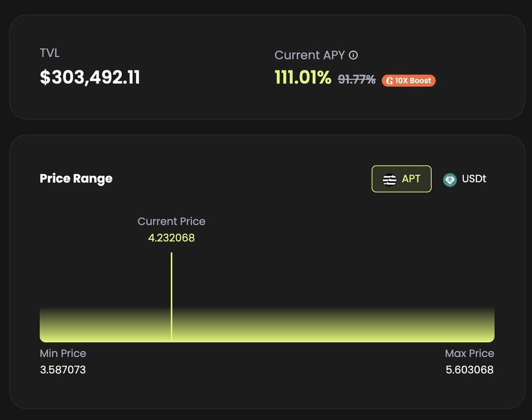Image resolution: width=532 pixels, height=420 pixels.
Task: Select the APT price denomination toggle
Action: pyautogui.click(x=401, y=179)
